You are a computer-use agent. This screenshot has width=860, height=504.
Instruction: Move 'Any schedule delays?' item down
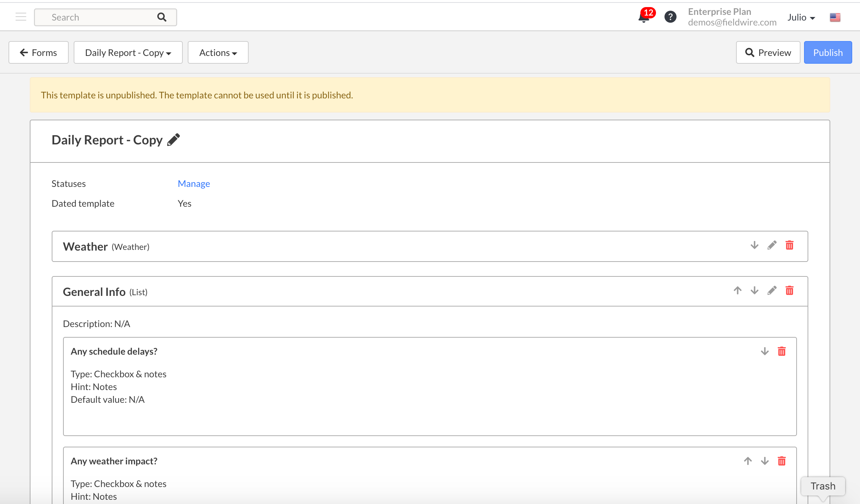point(765,351)
